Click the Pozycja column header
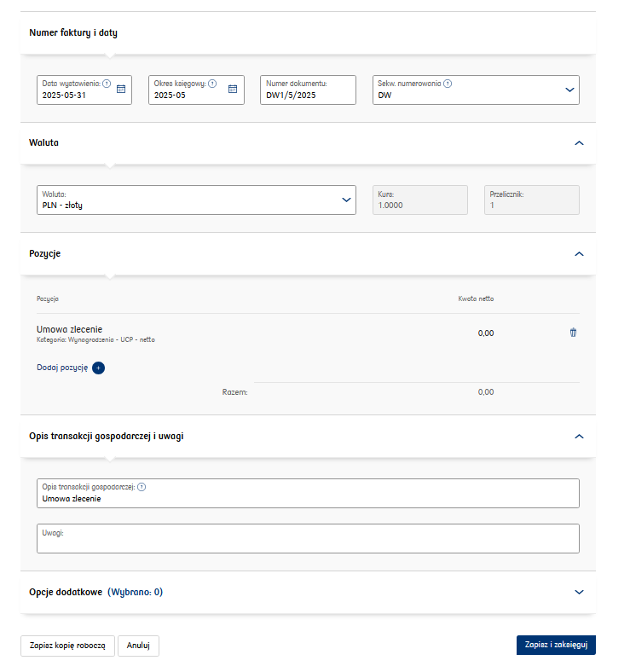 coord(48,298)
